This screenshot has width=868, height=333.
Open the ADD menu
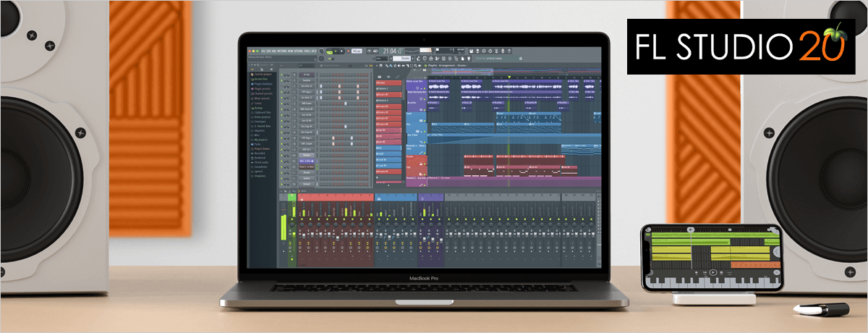tap(274, 51)
